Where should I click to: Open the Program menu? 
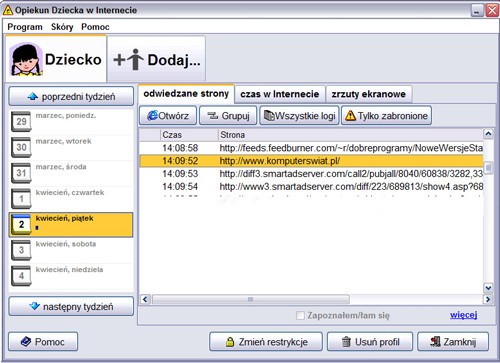tap(25, 27)
